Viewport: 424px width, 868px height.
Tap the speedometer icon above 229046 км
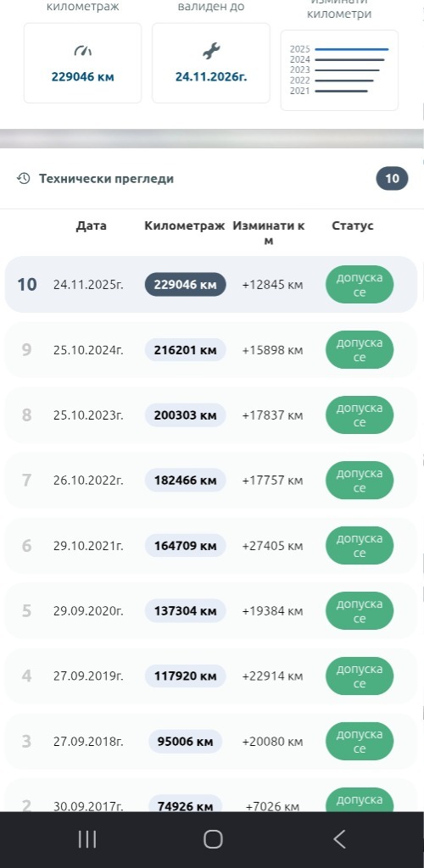82,52
